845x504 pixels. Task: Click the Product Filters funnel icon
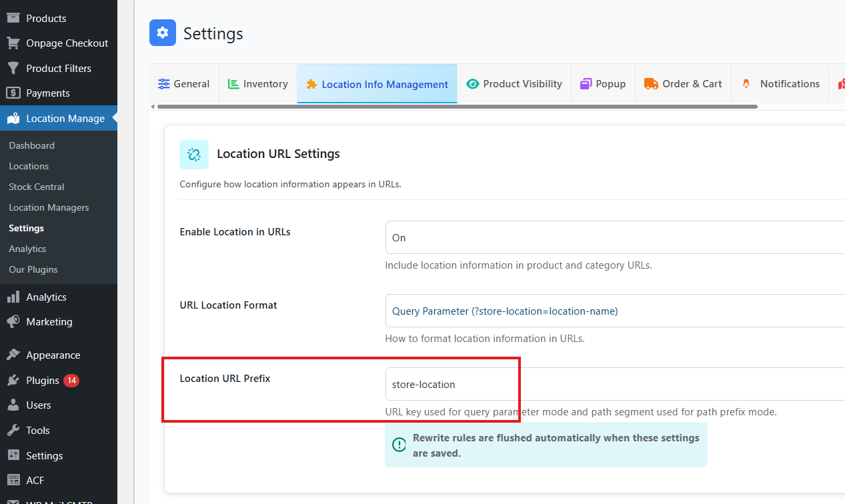pos(13,68)
